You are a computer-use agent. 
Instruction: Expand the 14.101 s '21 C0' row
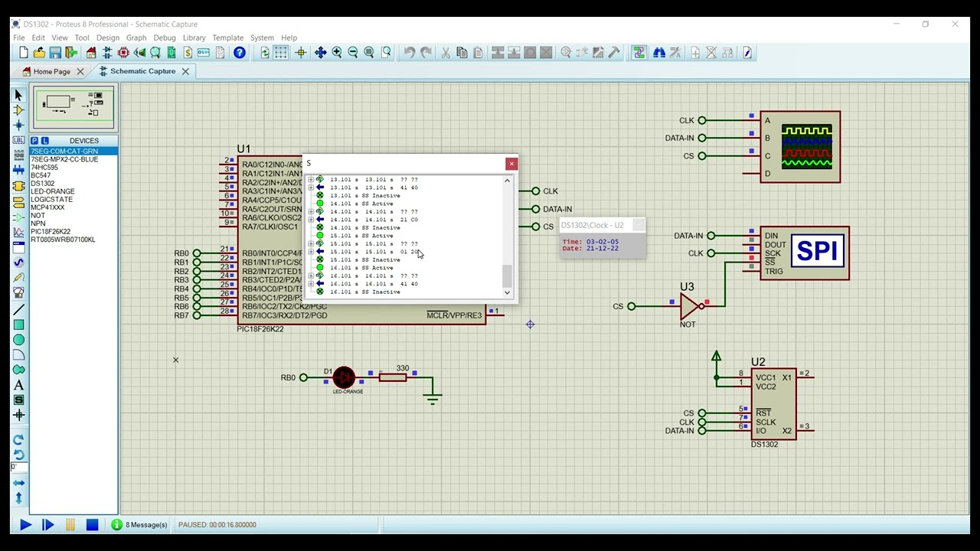311,220
